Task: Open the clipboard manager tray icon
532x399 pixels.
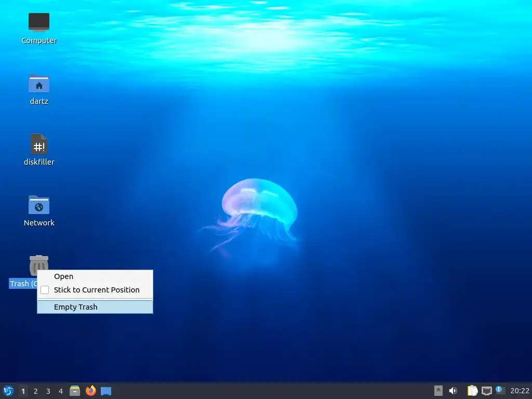Action: pyautogui.click(x=472, y=391)
